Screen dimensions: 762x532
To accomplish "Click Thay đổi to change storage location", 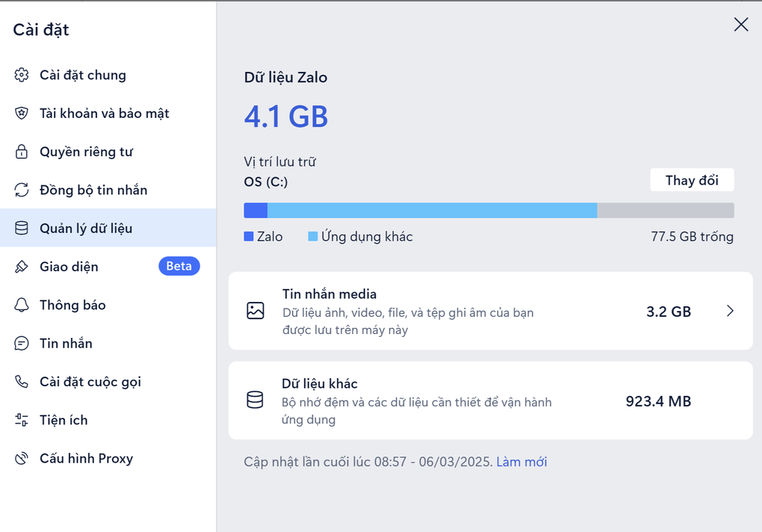I will 692,180.
